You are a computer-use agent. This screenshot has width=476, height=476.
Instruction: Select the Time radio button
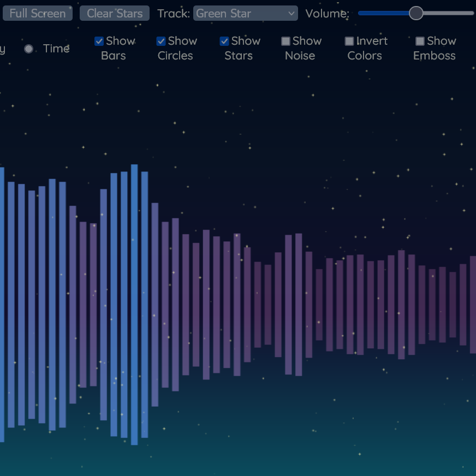click(x=29, y=49)
